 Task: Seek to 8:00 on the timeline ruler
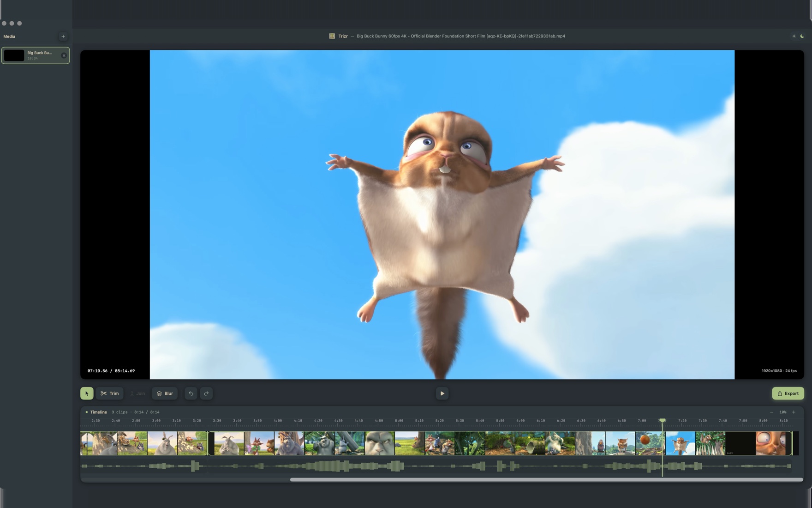point(764,421)
